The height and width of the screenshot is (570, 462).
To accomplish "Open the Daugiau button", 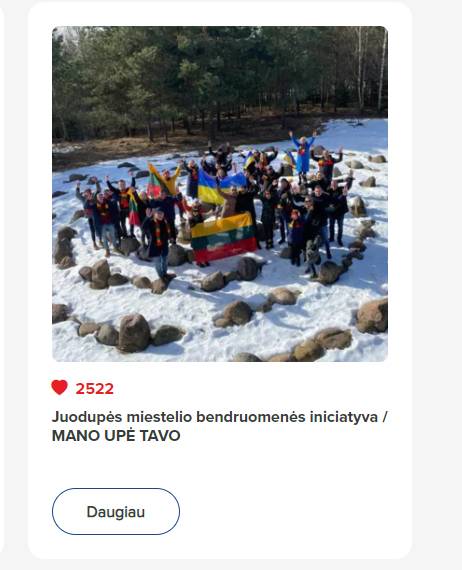I will [x=116, y=511].
